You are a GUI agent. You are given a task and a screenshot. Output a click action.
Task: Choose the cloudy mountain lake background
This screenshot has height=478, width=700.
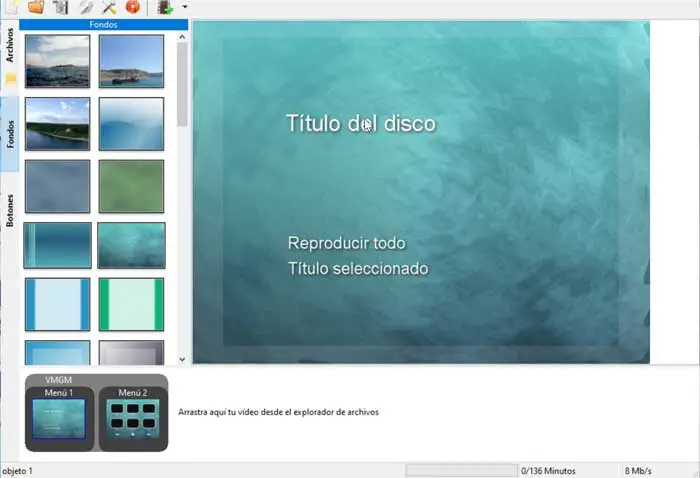tap(57, 61)
